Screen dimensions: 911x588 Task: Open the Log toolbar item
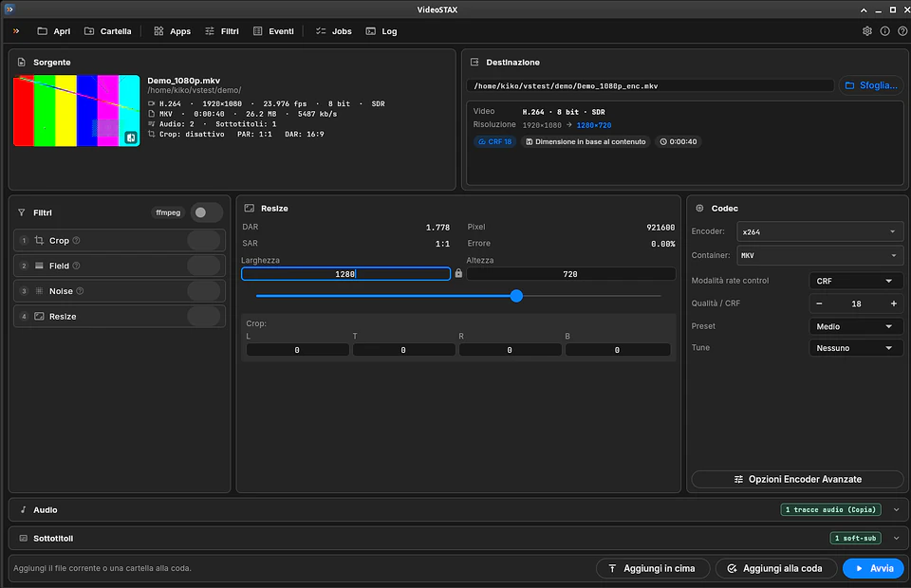[x=381, y=31]
